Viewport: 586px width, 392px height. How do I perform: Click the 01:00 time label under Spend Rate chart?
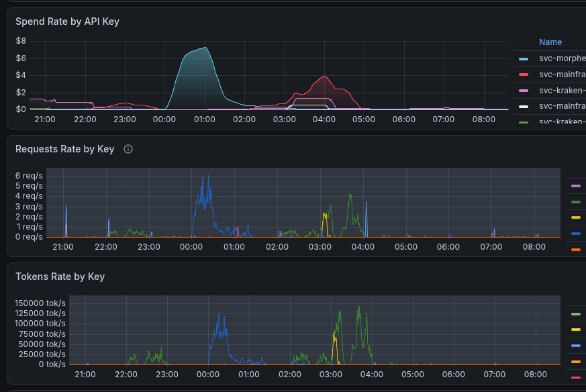205,119
